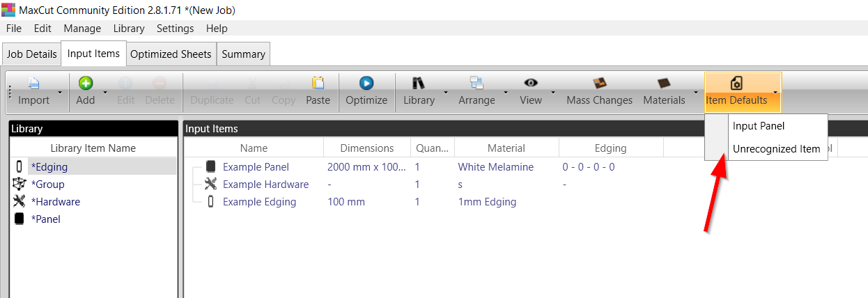Click the Item Defaults button
This screenshot has height=298, width=868.
pyautogui.click(x=737, y=93)
